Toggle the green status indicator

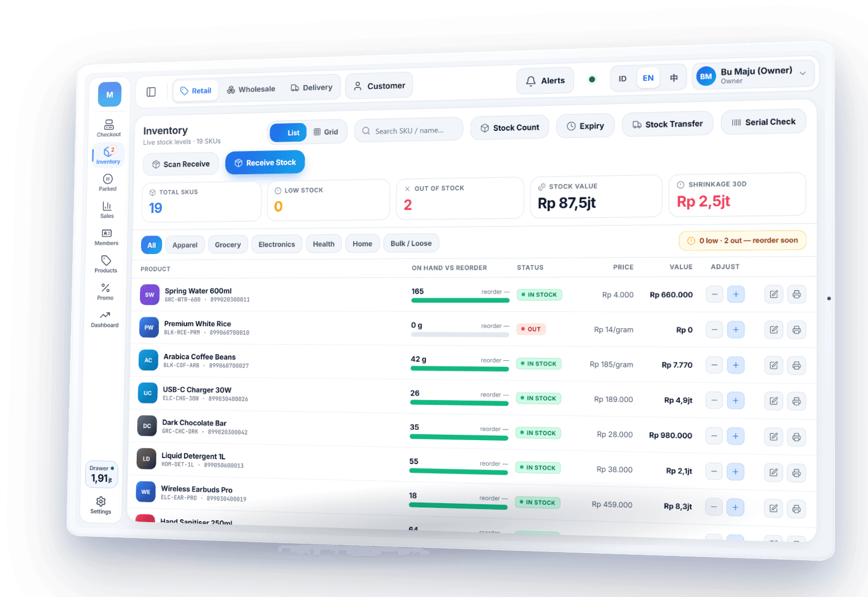click(592, 79)
